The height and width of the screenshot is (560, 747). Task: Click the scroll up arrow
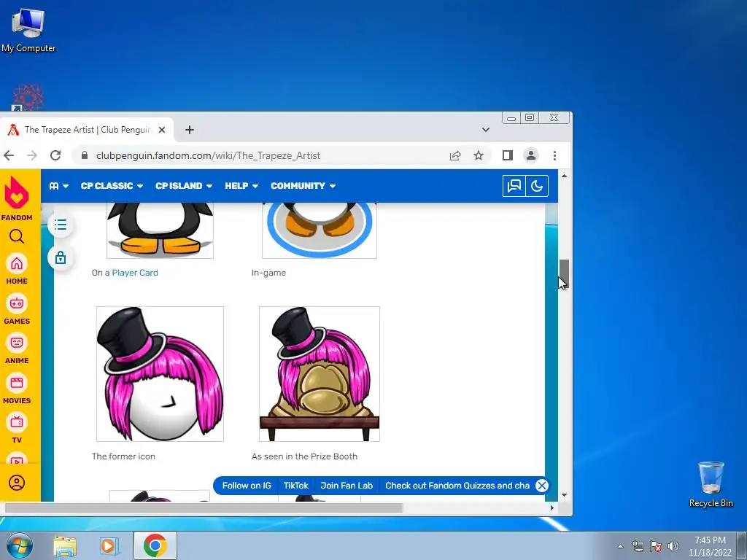point(564,176)
